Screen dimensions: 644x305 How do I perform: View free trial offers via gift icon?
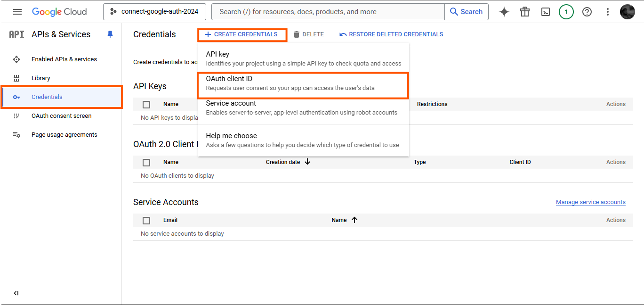click(525, 11)
